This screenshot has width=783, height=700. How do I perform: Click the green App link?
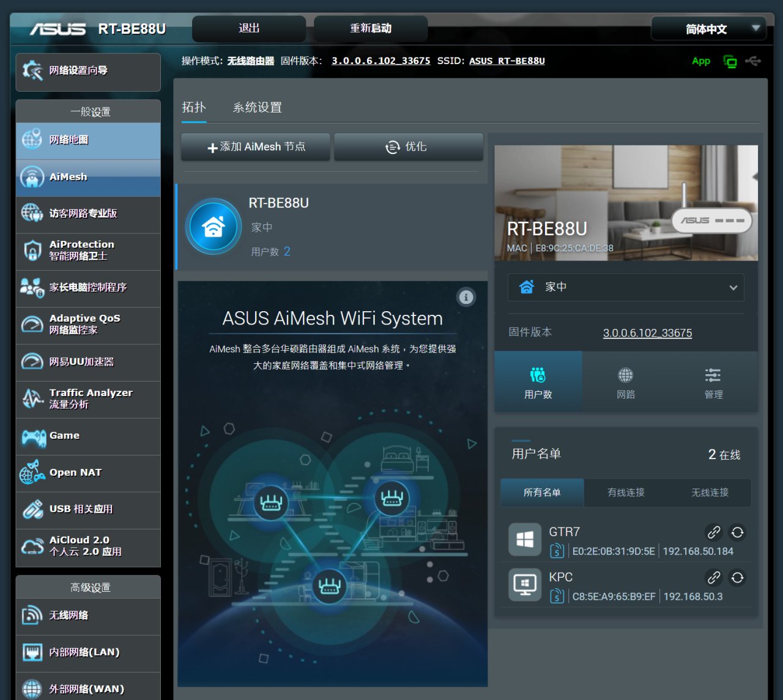(701, 61)
